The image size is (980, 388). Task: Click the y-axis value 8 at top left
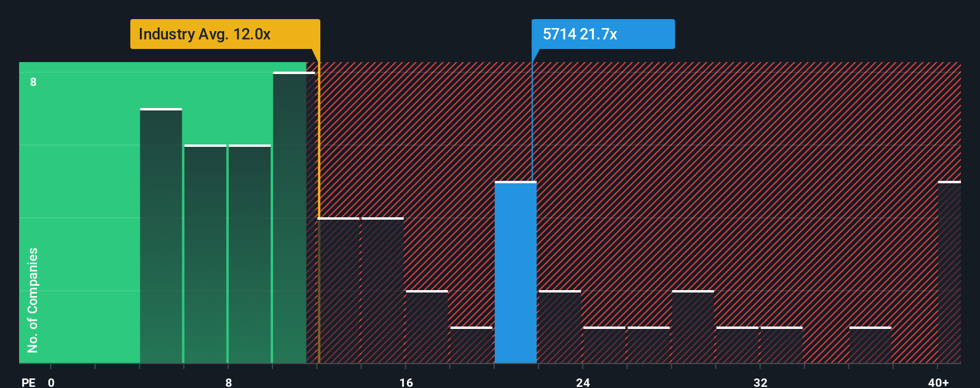coord(33,82)
